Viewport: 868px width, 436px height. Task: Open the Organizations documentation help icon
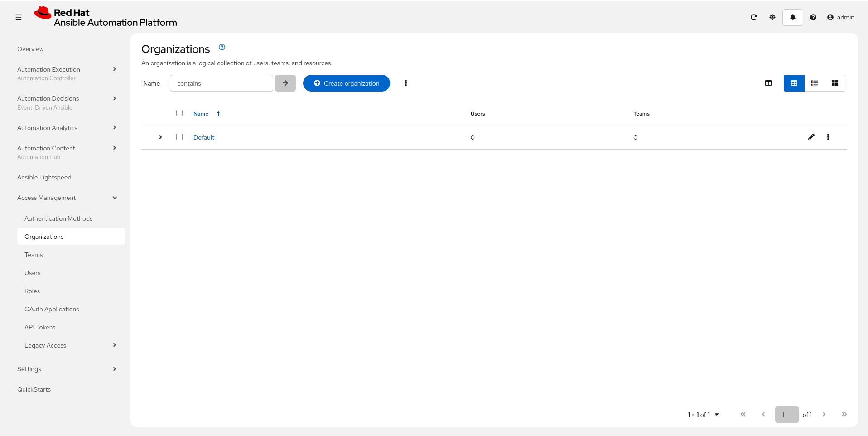(222, 47)
